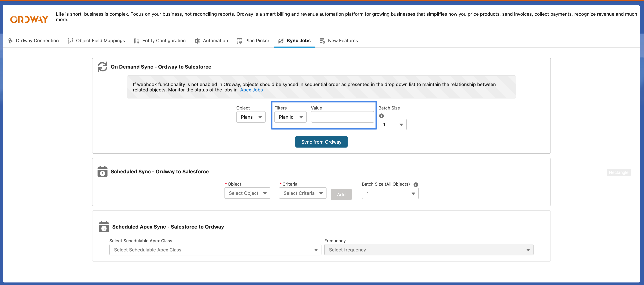Screen dimensions: 644x285
Task: Open the Entity Configuration tab
Action: (160, 41)
